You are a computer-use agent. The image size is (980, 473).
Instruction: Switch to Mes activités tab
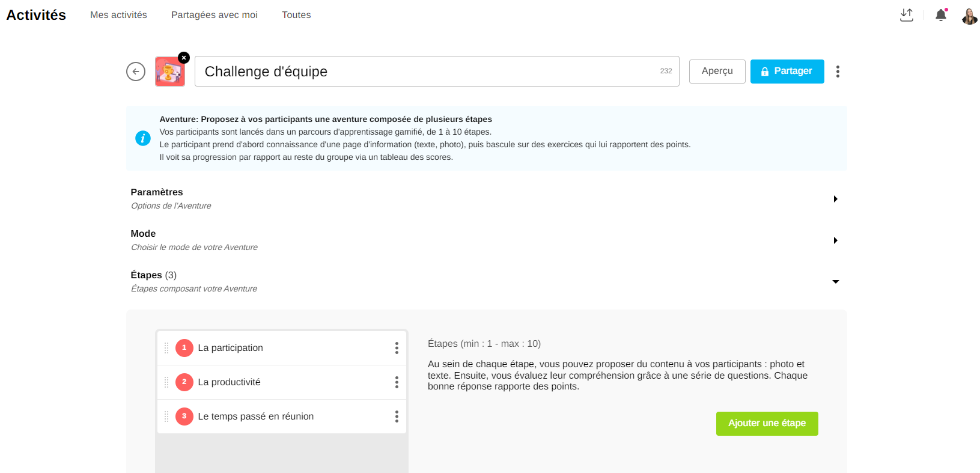coord(118,15)
